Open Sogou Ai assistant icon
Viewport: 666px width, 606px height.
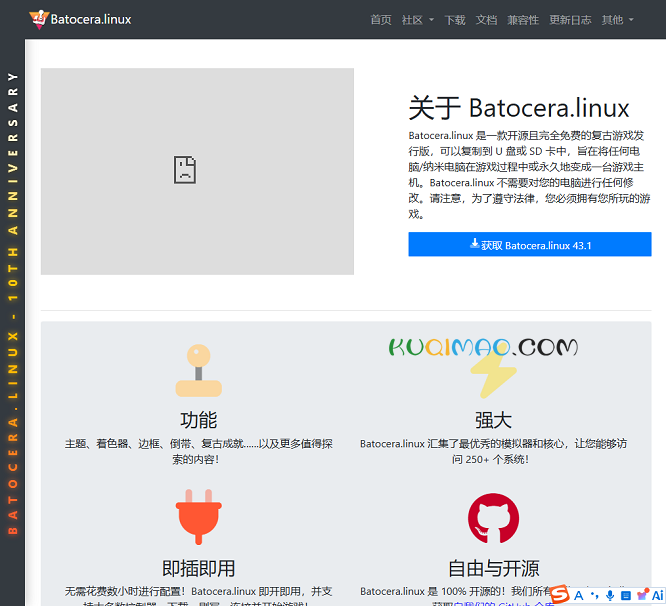point(658,595)
